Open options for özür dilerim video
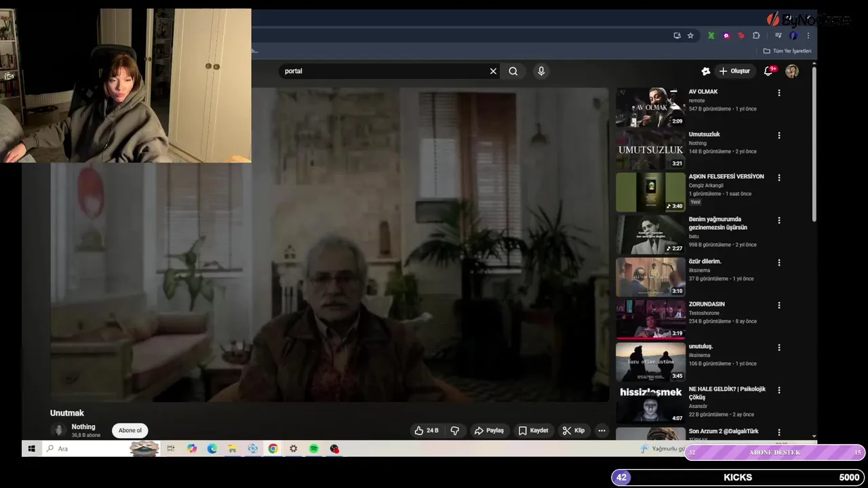The height and width of the screenshot is (488, 868). coord(779,262)
